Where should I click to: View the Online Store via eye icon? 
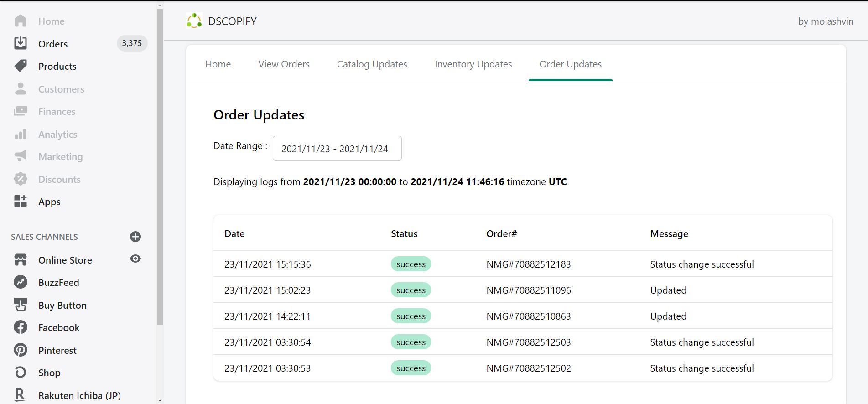tap(135, 259)
